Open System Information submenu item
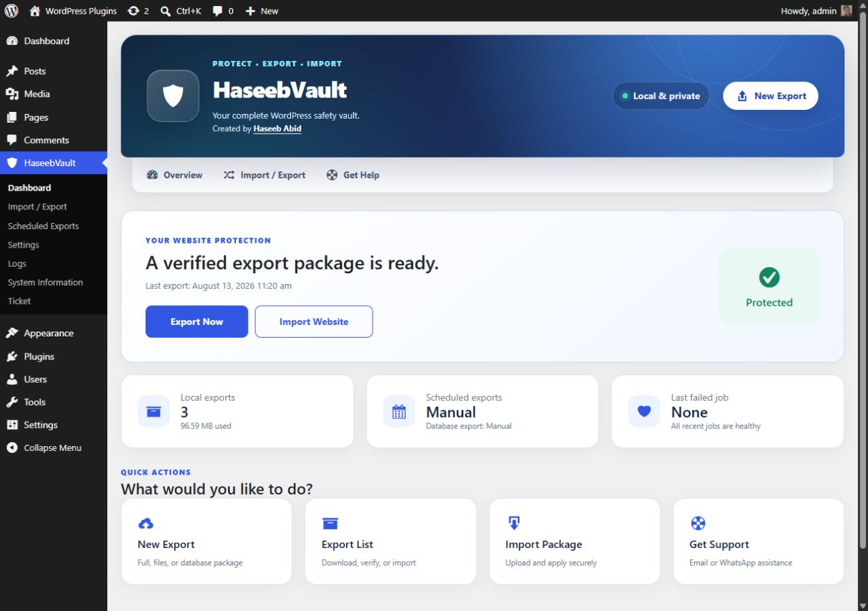 coord(45,282)
